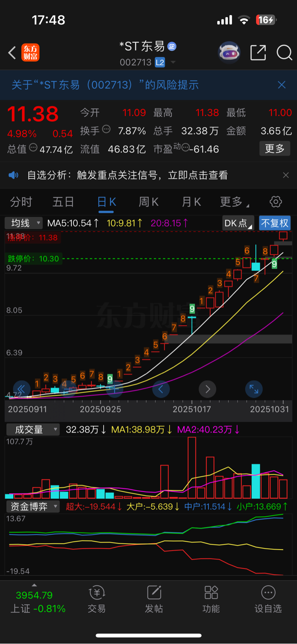Tap the back arrow at top left
Viewport: 297px width, 644px height.
click(12, 53)
